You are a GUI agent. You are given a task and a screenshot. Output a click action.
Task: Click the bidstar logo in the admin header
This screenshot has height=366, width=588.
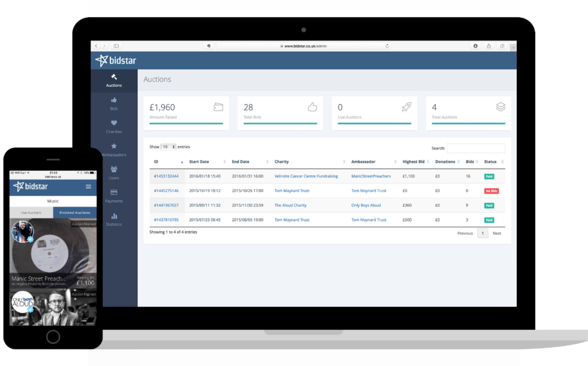click(116, 60)
